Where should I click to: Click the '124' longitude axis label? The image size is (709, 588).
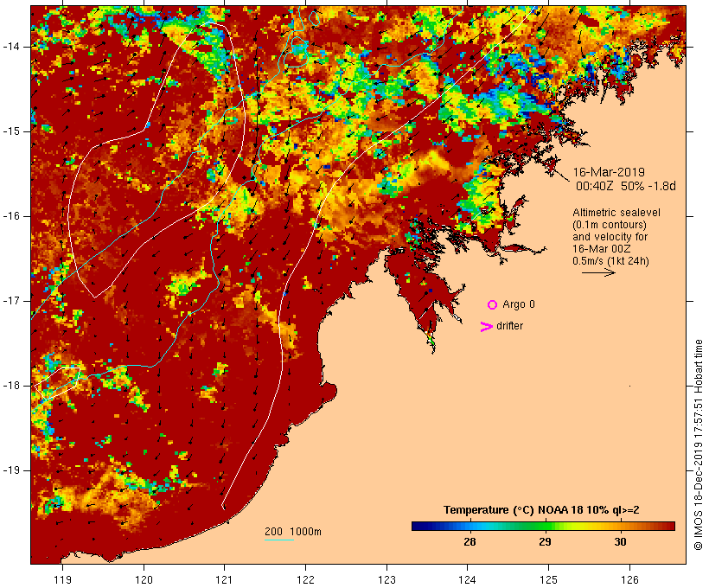click(468, 580)
